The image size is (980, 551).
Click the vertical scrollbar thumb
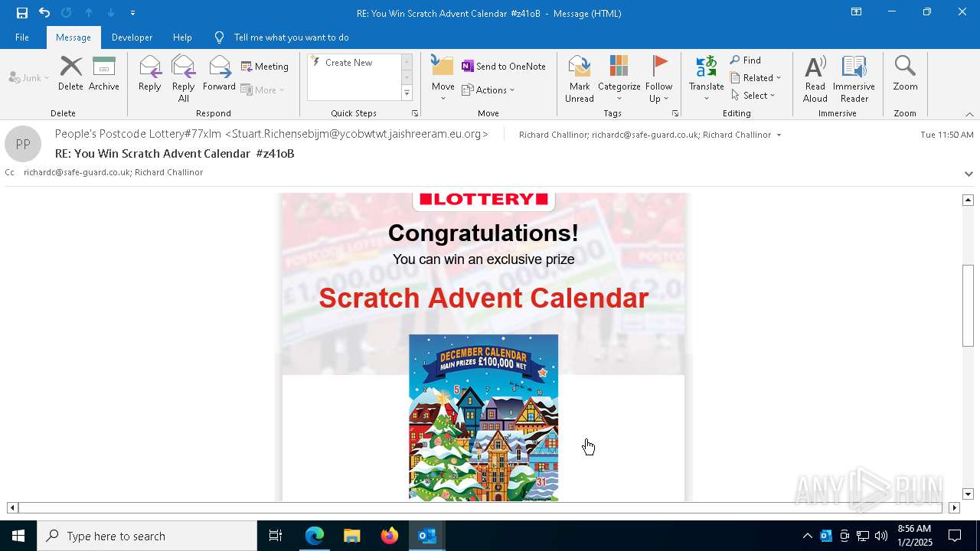point(969,305)
